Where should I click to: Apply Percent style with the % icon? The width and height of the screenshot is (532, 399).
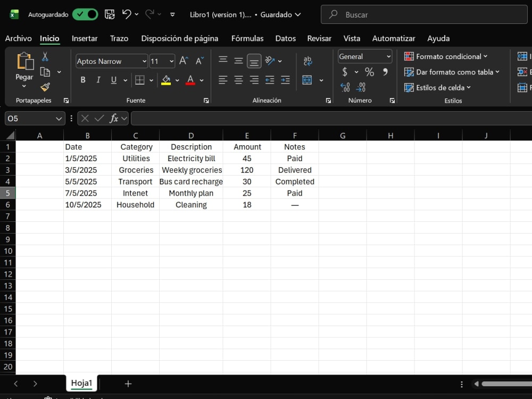pos(369,72)
